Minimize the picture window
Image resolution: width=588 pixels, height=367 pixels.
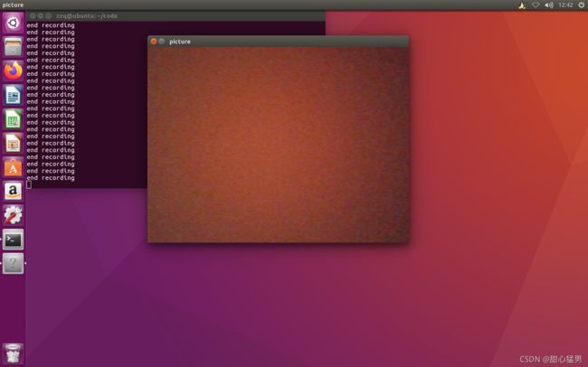click(x=162, y=42)
